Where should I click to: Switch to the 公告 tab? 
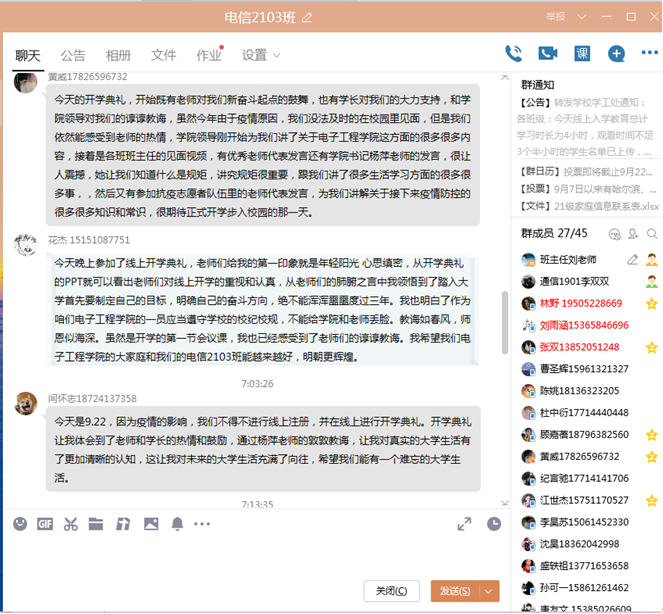click(73, 55)
